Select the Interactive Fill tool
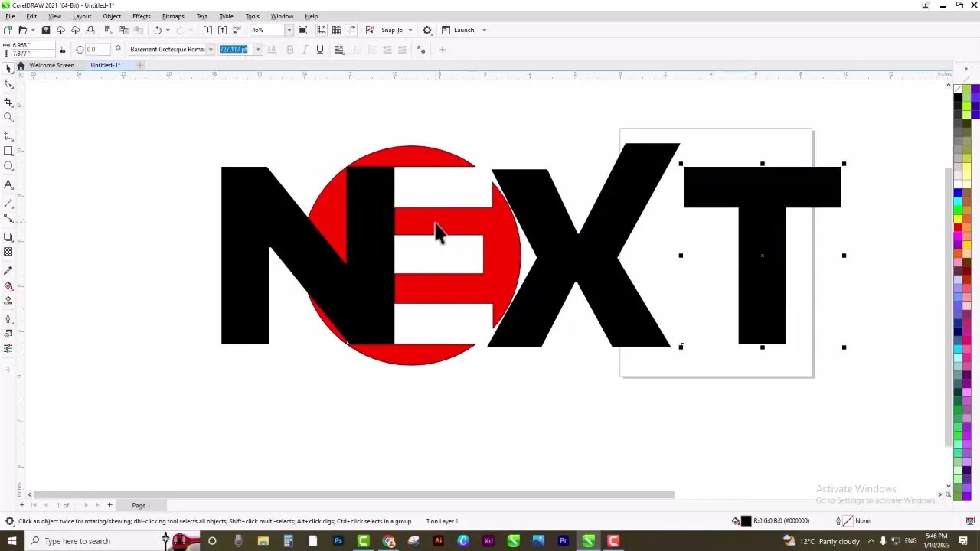This screenshot has width=980, height=551. (8, 285)
